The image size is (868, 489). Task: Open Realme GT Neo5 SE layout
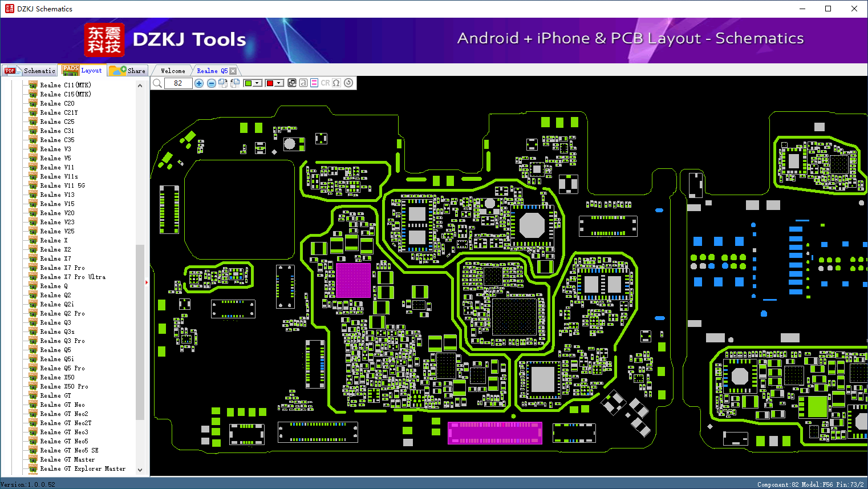click(69, 450)
